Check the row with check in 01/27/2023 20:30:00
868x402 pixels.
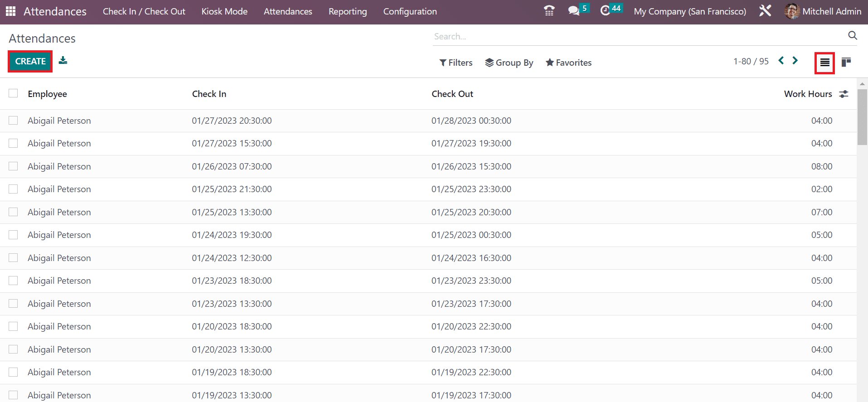click(13, 121)
